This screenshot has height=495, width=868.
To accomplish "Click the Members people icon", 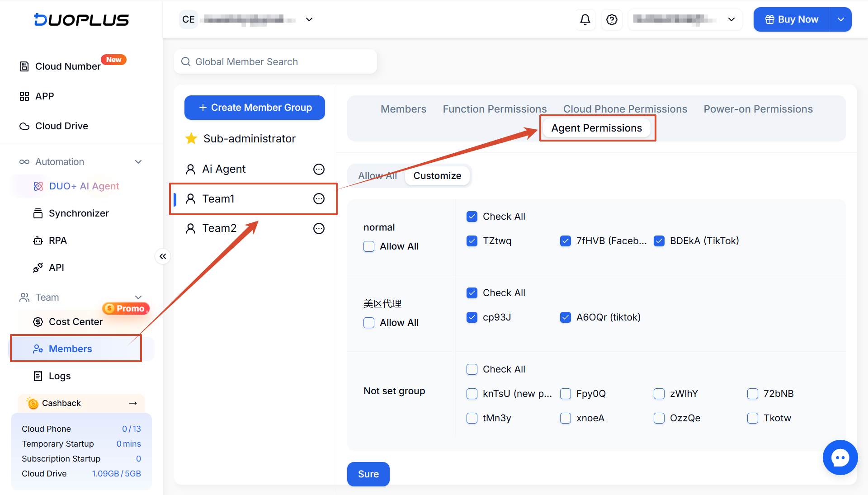I will tap(38, 349).
